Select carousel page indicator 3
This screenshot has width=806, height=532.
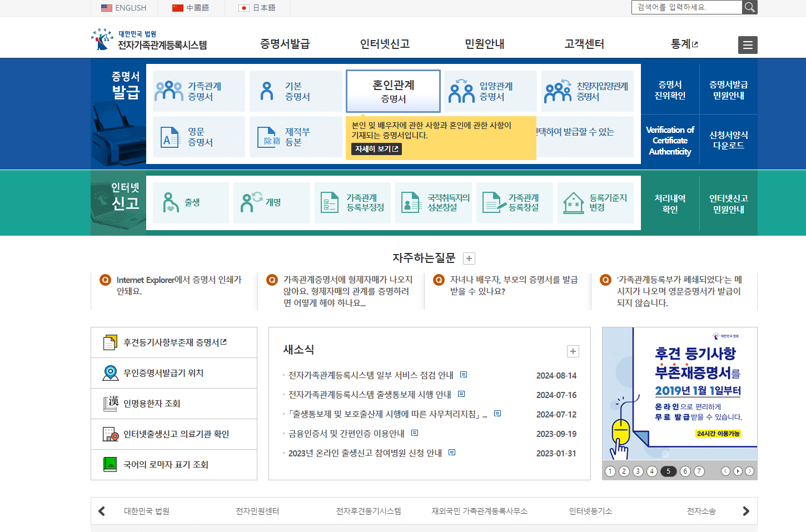point(638,471)
